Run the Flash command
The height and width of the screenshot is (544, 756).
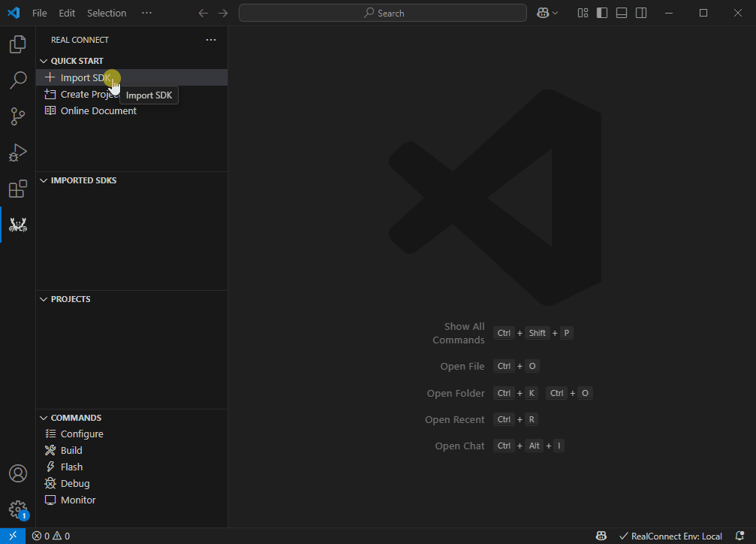coord(131,467)
